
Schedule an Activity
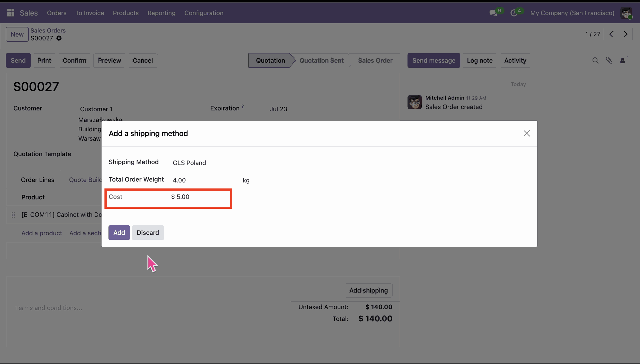tap(515, 60)
